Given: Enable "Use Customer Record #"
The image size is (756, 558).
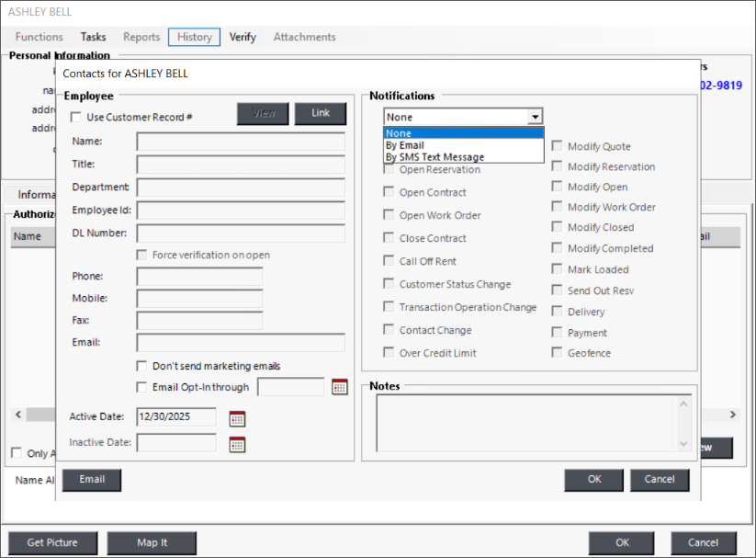Looking at the screenshot, I should [x=77, y=117].
